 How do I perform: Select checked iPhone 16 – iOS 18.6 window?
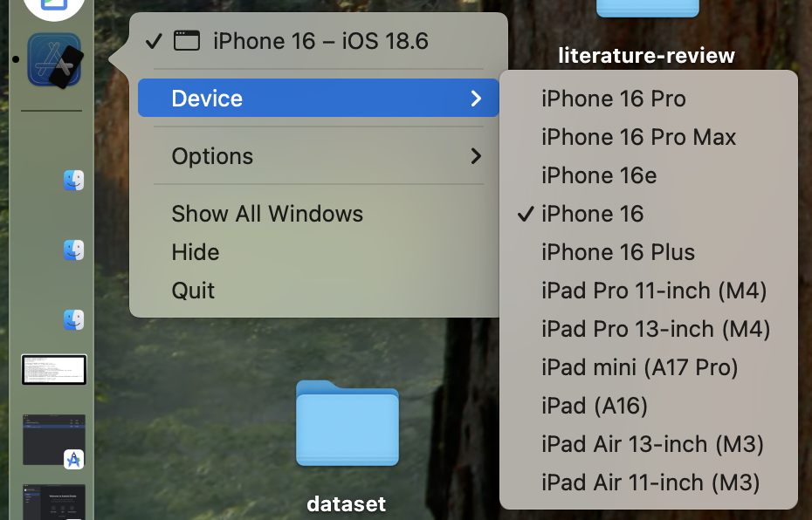coord(319,41)
